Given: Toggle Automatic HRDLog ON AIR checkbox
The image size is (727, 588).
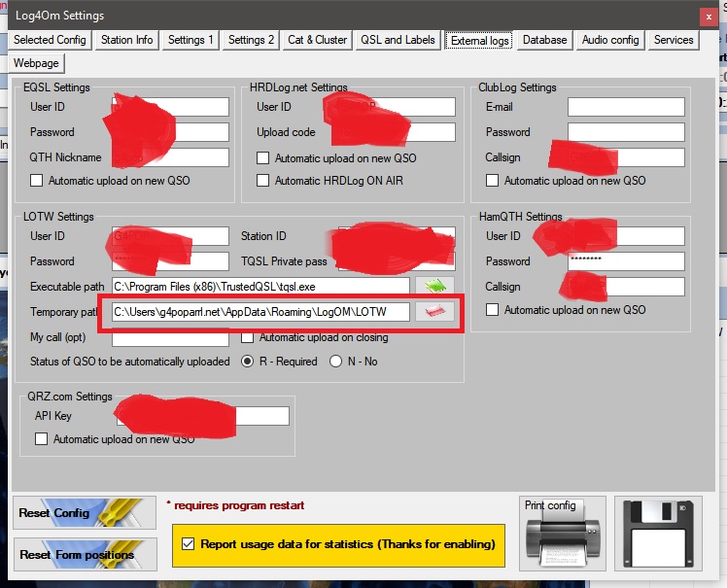Looking at the screenshot, I should [262, 181].
